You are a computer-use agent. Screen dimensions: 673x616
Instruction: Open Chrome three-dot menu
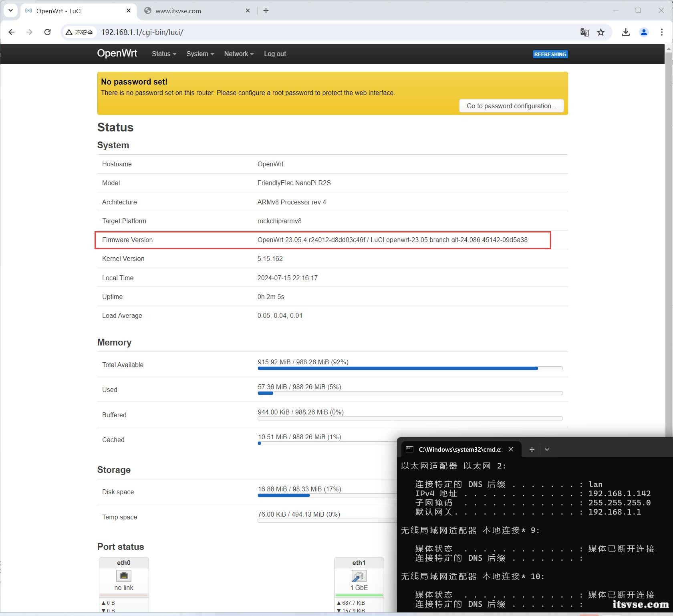[662, 32]
